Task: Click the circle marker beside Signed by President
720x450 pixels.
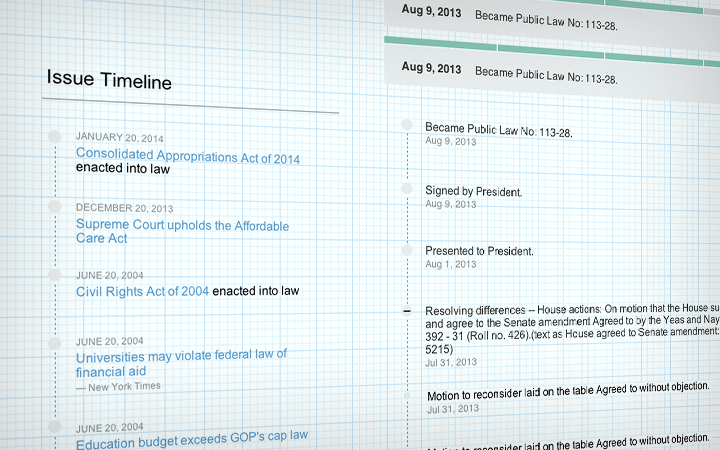Action: [x=406, y=188]
